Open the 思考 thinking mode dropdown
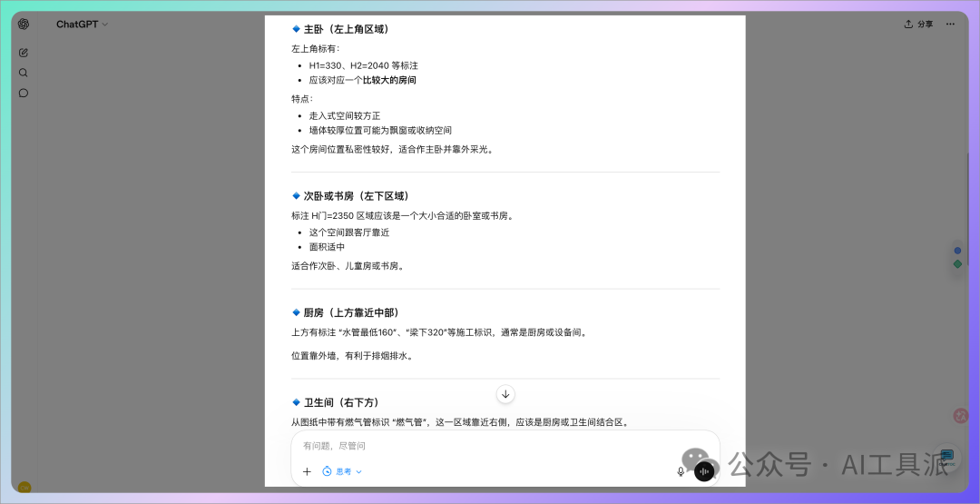 pos(342,471)
